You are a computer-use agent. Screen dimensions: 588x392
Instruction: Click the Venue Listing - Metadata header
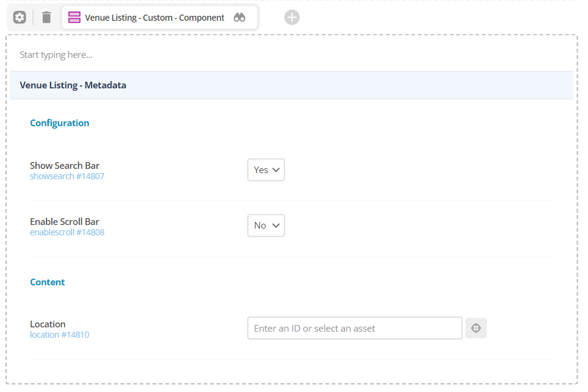(292, 85)
